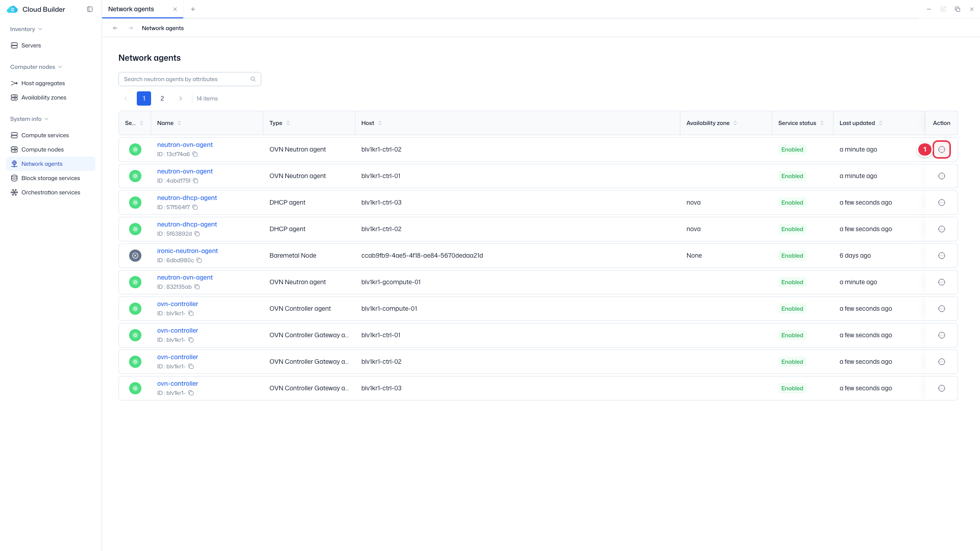Open action menu for ironic-neutron-agent row

(x=942, y=256)
